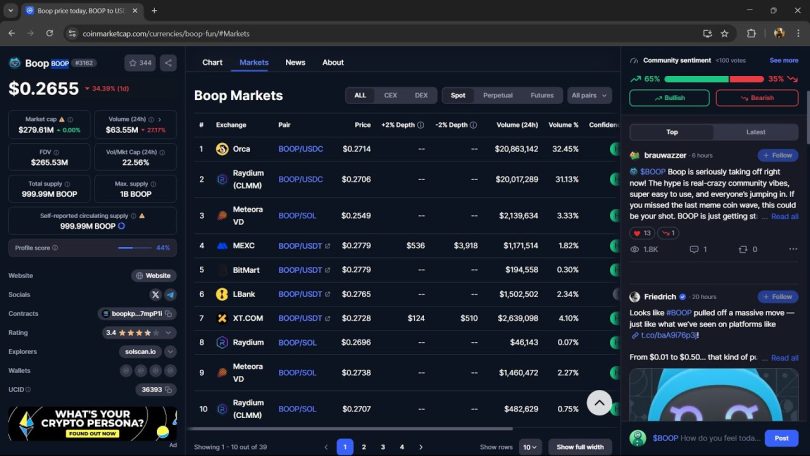Click XT.COM exchange logo
The width and height of the screenshot is (810, 456).
[x=222, y=318]
